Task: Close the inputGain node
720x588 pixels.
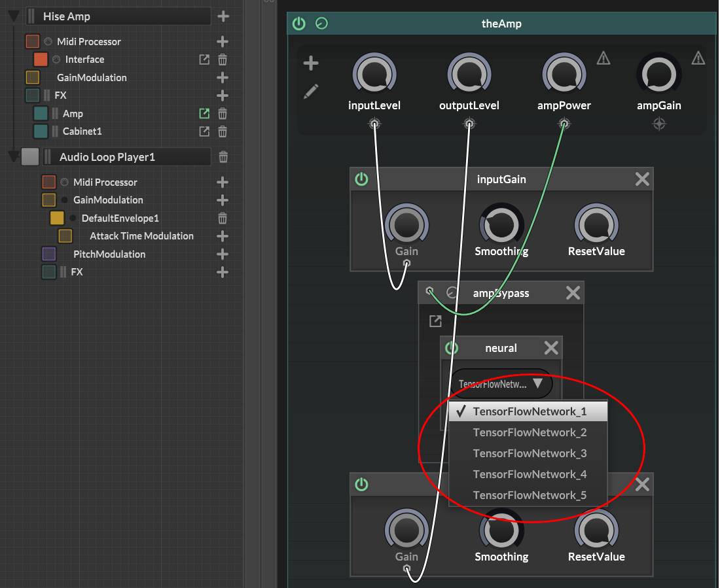Action: [642, 179]
